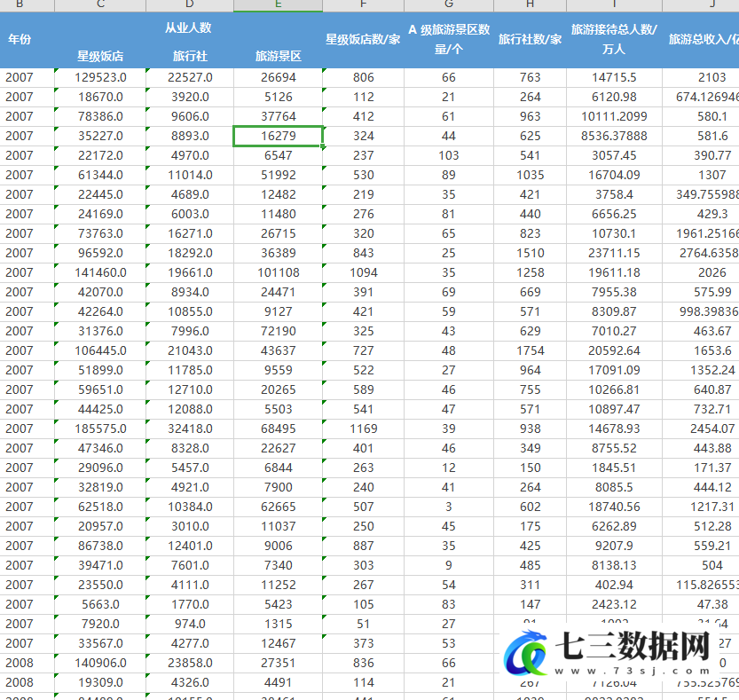Select cell with value 1169
739x700 pixels.
[x=364, y=429]
